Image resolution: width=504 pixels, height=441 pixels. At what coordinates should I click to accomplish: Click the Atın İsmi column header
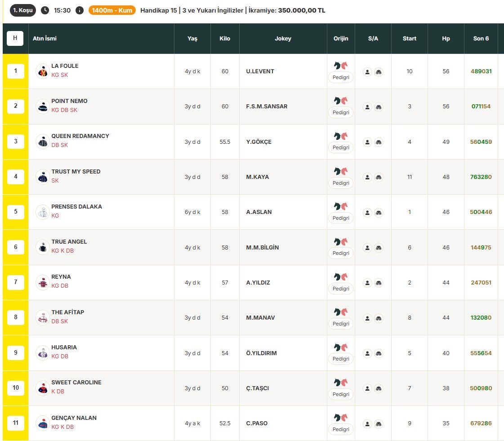coord(45,39)
